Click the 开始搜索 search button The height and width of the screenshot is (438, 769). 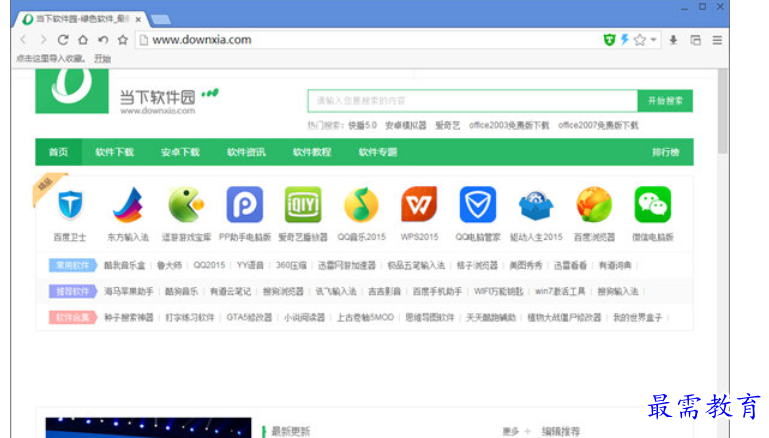pos(665,101)
